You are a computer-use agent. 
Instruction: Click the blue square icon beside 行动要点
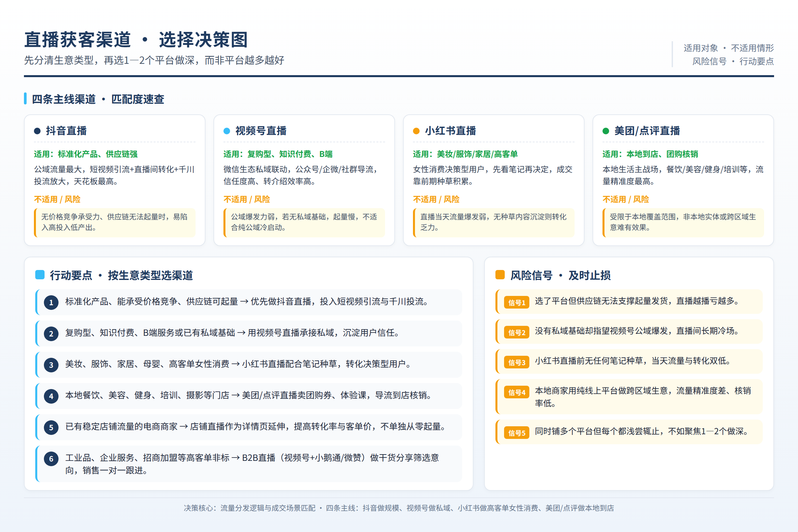(40, 275)
